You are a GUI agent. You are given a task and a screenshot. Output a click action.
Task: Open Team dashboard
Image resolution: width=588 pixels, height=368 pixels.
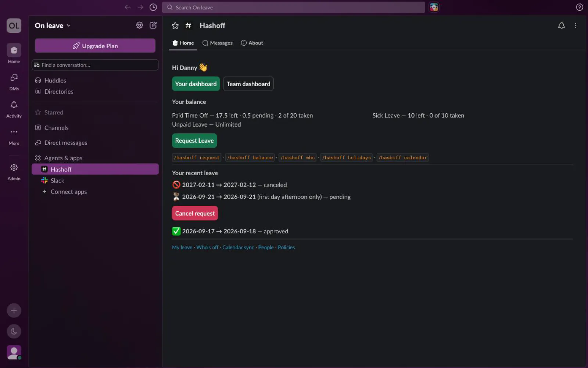[x=248, y=84]
